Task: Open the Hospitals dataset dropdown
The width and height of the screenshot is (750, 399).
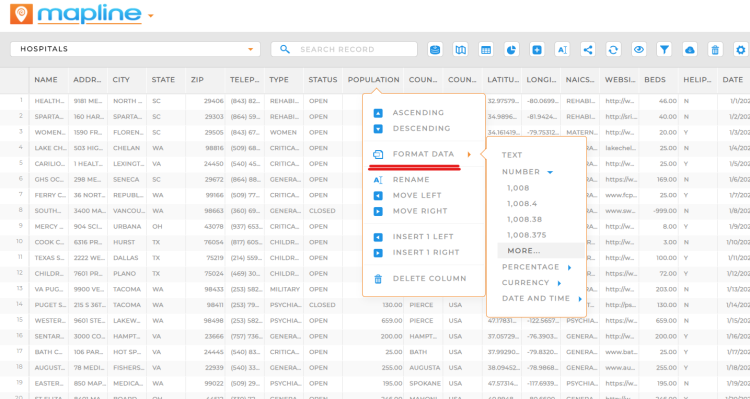Action: (135, 49)
